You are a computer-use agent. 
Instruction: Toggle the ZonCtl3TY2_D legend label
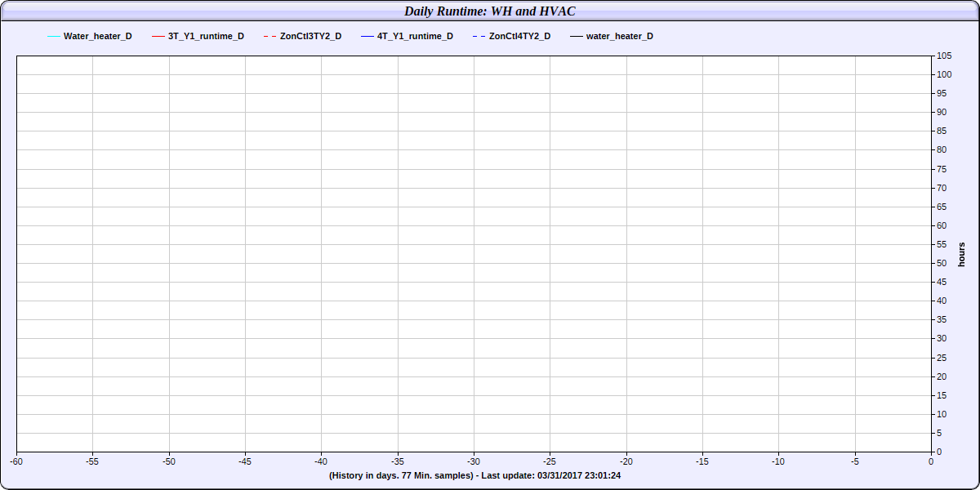pos(310,37)
